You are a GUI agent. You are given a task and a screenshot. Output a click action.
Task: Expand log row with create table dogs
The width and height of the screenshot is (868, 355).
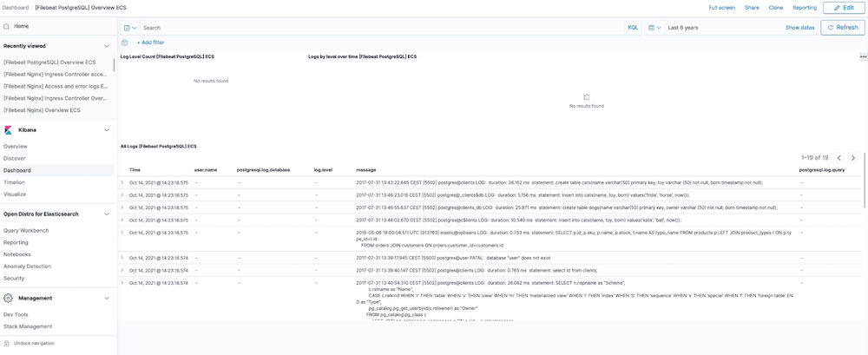tap(122, 207)
